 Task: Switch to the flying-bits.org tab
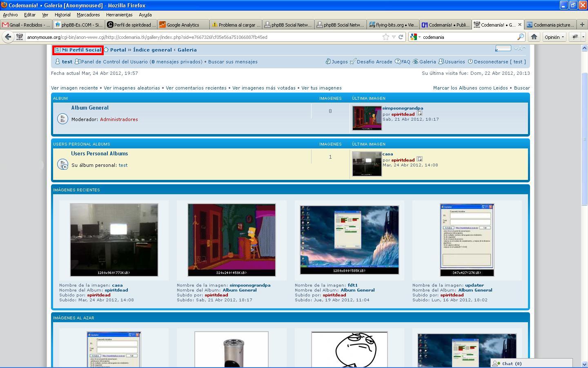[x=393, y=25]
